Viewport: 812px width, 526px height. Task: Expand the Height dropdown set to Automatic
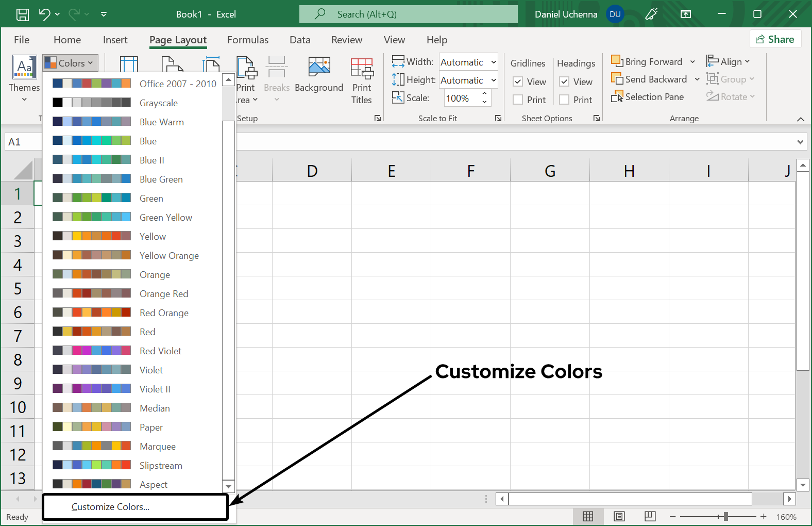click(493, 80)
